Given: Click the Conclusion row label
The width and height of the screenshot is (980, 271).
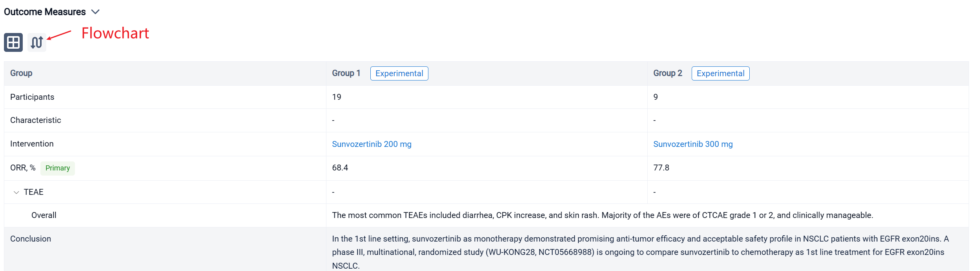Looking at the screenshot, I should coord(31,239).
